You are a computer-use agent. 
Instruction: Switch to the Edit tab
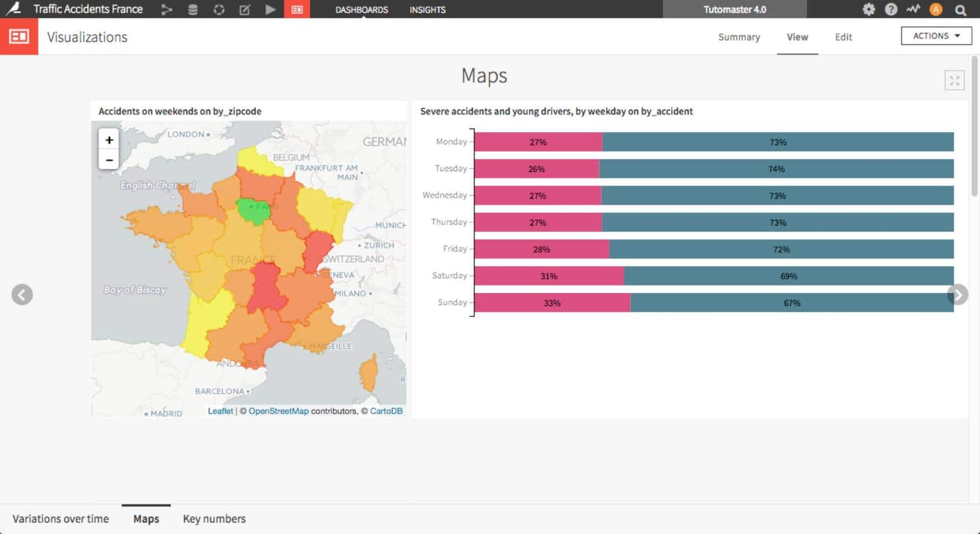coord(843,37)
